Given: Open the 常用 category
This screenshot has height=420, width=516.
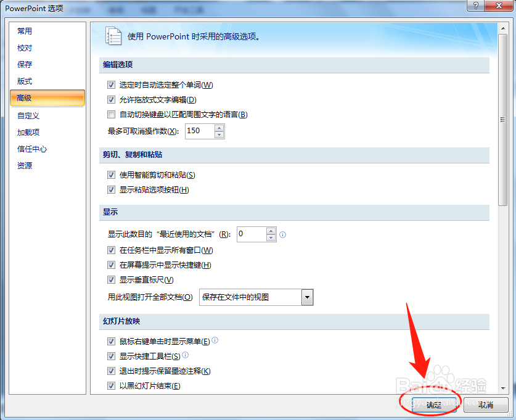Looking at the screenshot, I should point(25,31).
